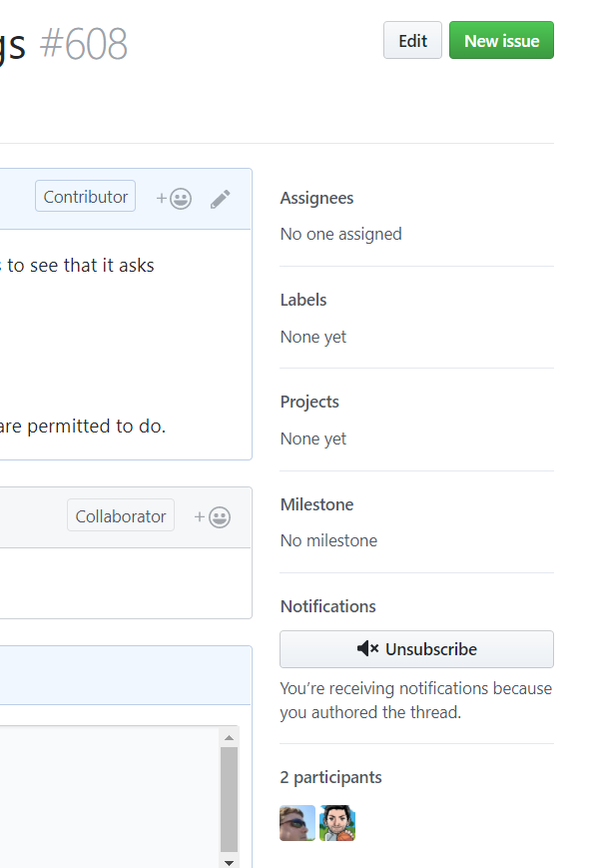Image resolution: width=590 pixels, height=868 pixels.
Task: Click the 2 participants label
Action: click(331, 777)
